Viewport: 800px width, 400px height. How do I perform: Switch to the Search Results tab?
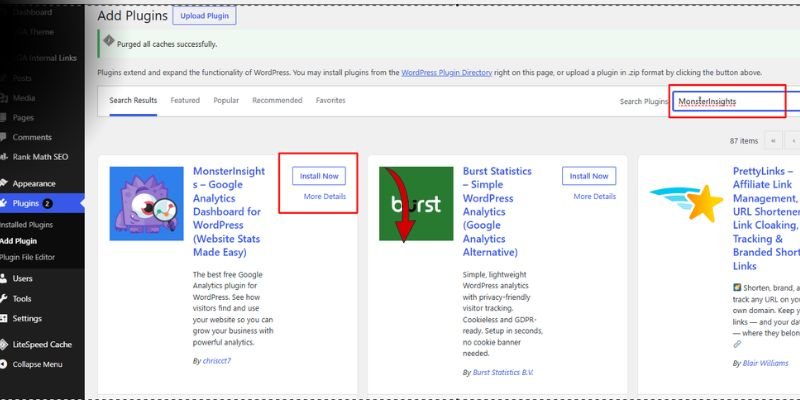point(133,101)
